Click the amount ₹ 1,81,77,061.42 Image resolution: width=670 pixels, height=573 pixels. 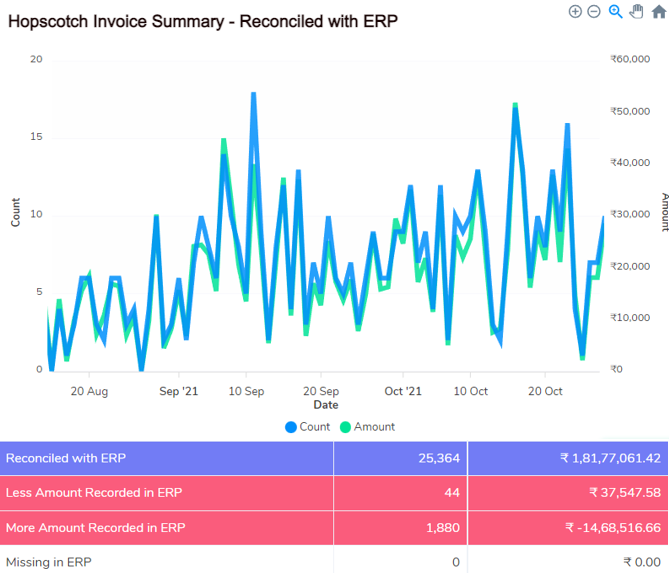point(611,458)
